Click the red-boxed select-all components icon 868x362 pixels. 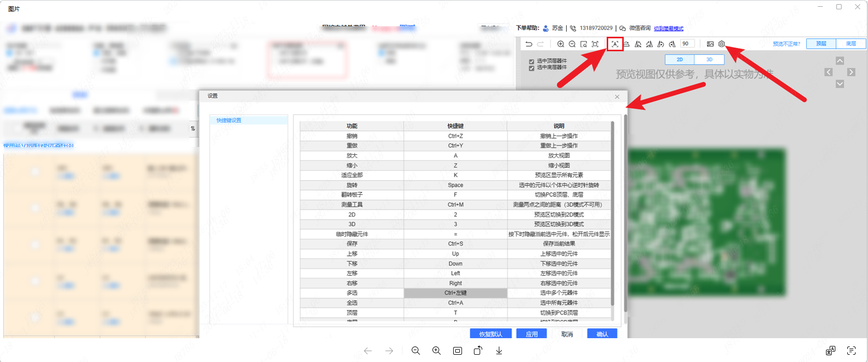coord(614,44)
